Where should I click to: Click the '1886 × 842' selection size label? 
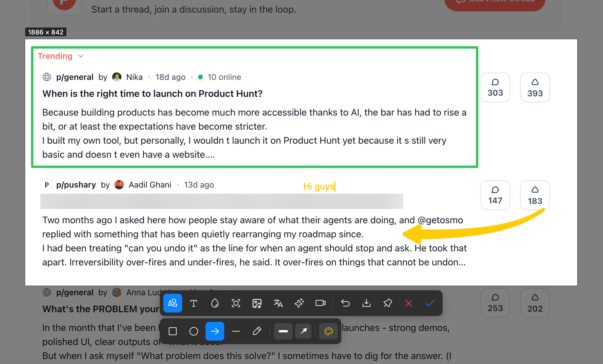[46, 32]
